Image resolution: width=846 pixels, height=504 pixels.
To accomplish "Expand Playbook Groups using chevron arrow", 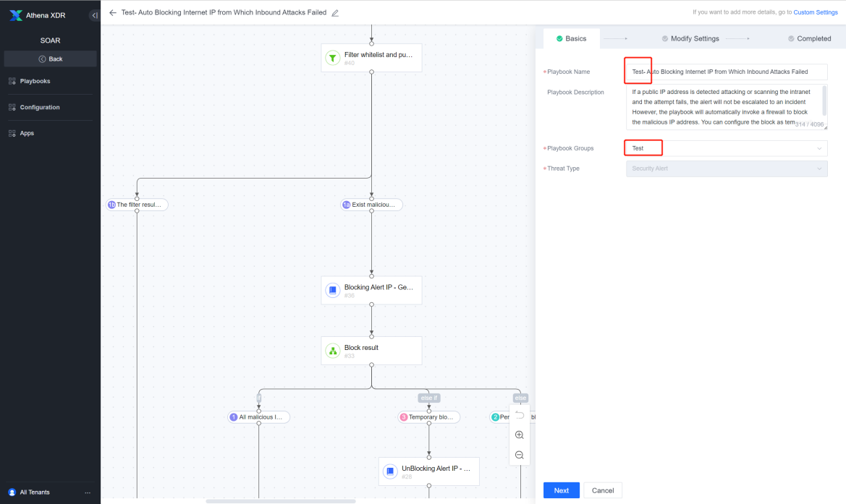I will click(x=819, y=148).
